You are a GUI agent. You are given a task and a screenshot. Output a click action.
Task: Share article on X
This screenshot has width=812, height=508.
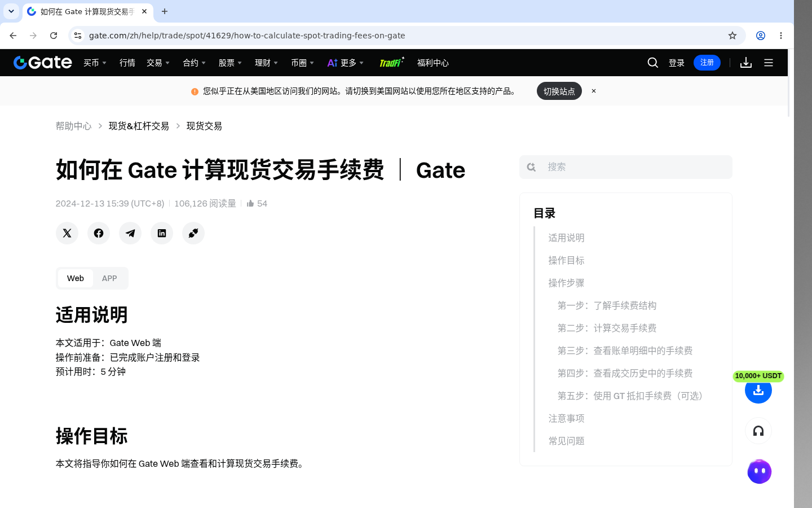pyautogui.click(x=67, y=233)
